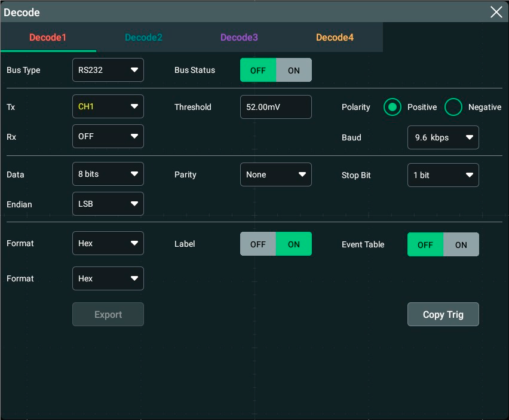Change the Baud rate dropdown
Viewport: 509px width, 420px height.
(443, 137)
